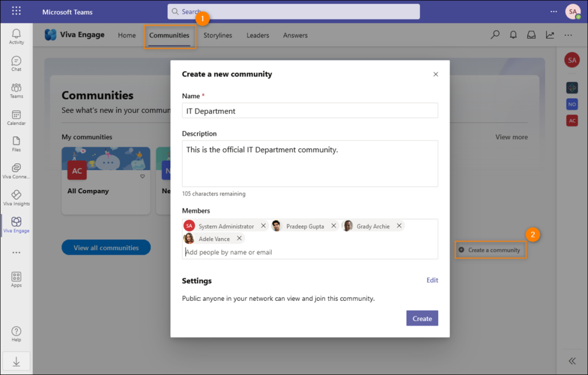Viewport: 588px width, 375px height.
Task: Click Edit next to Settings
Action: 432,280
